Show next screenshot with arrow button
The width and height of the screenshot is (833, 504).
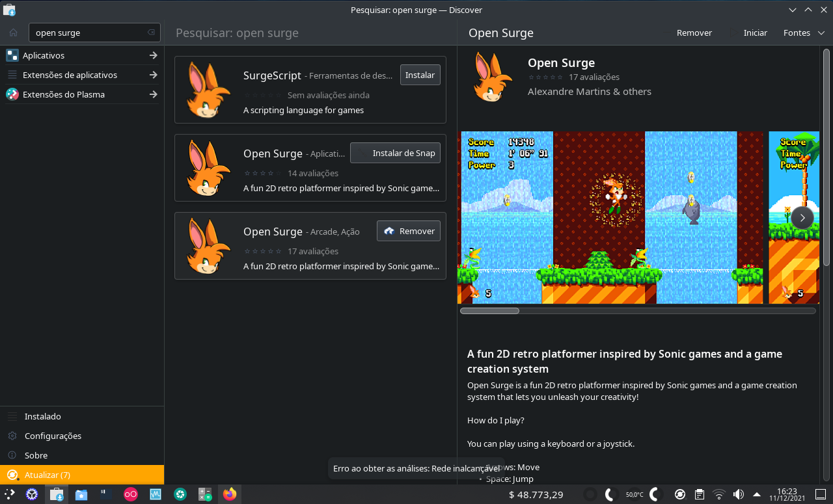(802, 217)
